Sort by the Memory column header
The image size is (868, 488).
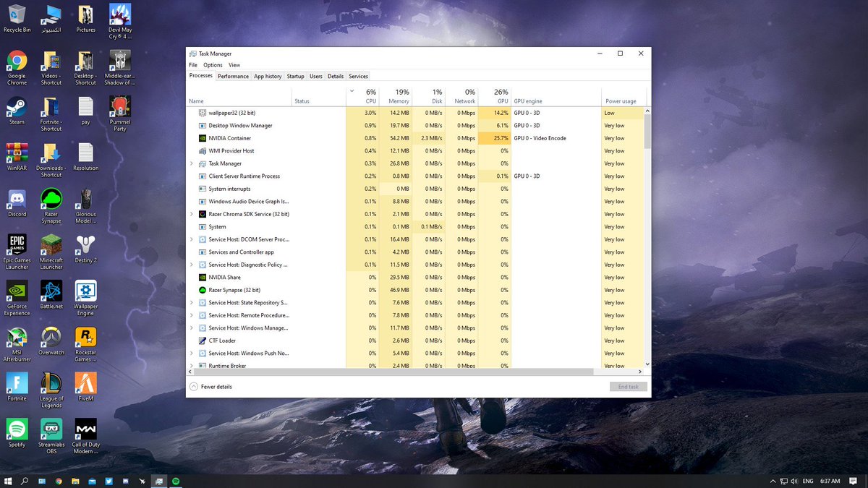point(396,96)
